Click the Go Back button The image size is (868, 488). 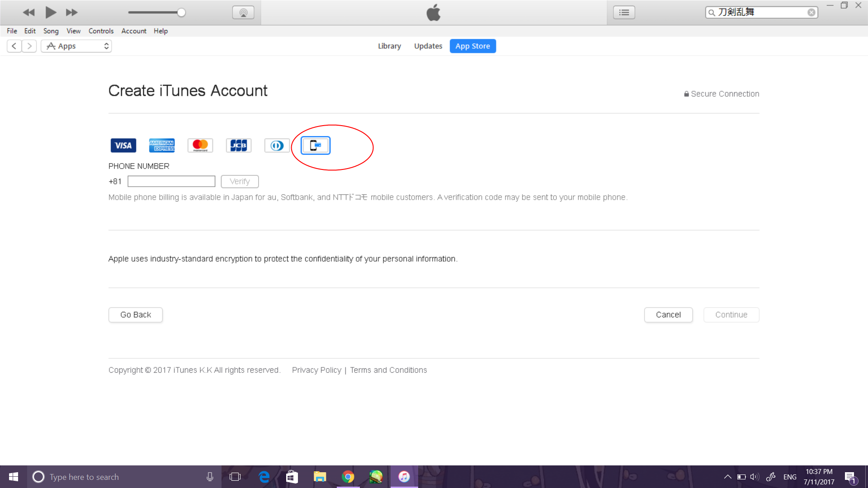[136, 315]
